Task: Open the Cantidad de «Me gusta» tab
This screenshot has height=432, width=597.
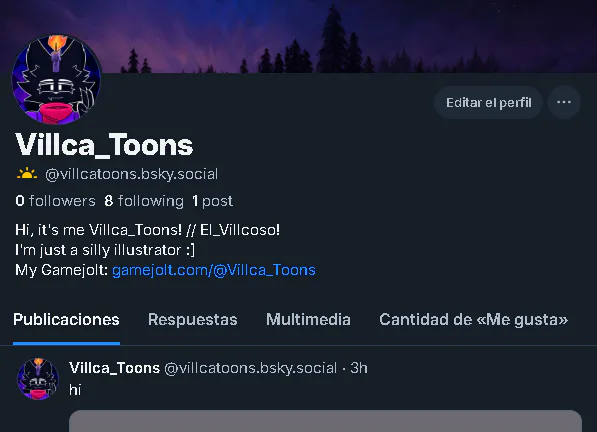Action: click(474, 320)
